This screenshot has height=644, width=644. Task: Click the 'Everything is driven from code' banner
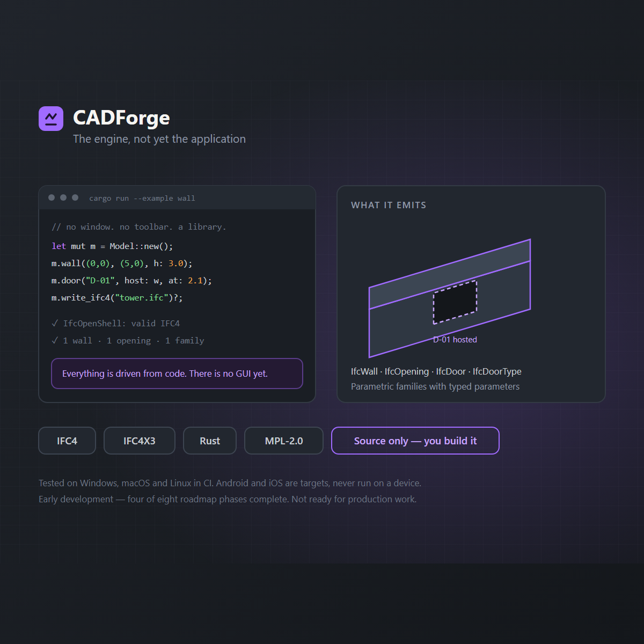point(177,374)
